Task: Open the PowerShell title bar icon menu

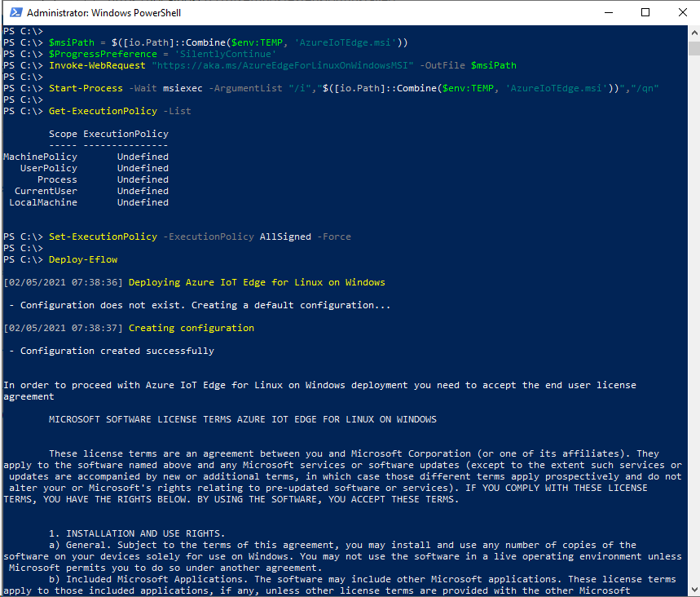Action: 15,12
